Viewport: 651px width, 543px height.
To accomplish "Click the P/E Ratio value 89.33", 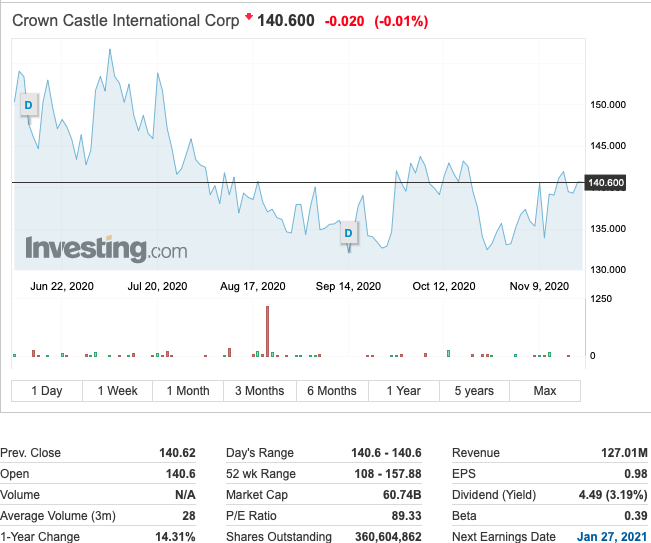I will pyautogui.click(x=406, y=516).
